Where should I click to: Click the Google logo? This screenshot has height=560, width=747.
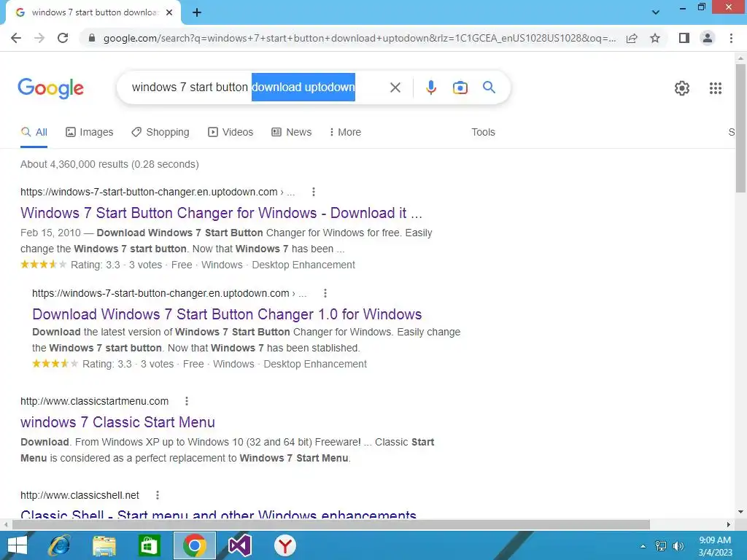[x=50, y=88]
